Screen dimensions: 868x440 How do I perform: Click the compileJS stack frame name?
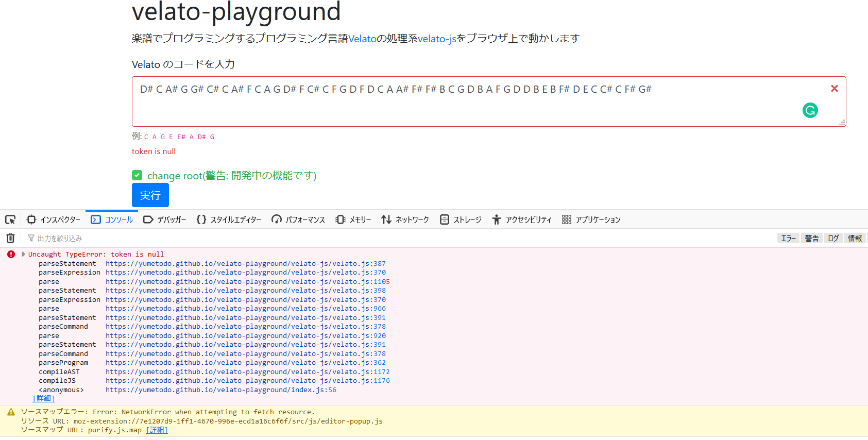(57, 381)
